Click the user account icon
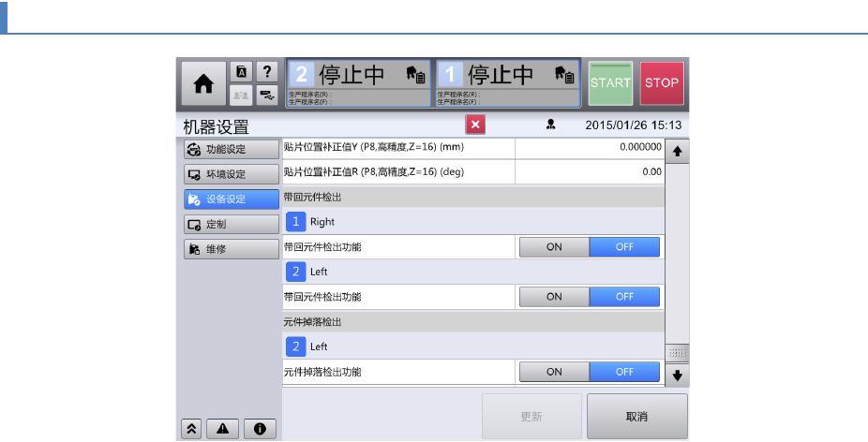 point(551,125)
